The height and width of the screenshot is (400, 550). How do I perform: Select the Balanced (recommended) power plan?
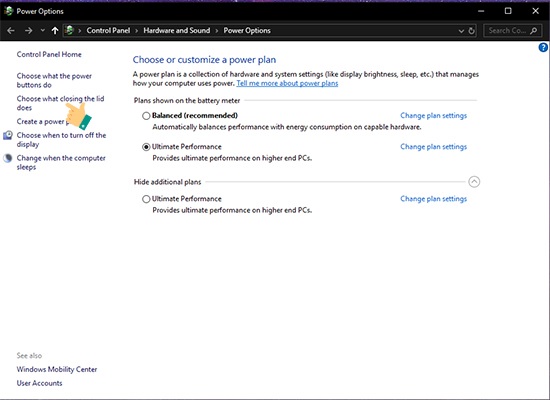pyautogui.click(x=146, y=116)
